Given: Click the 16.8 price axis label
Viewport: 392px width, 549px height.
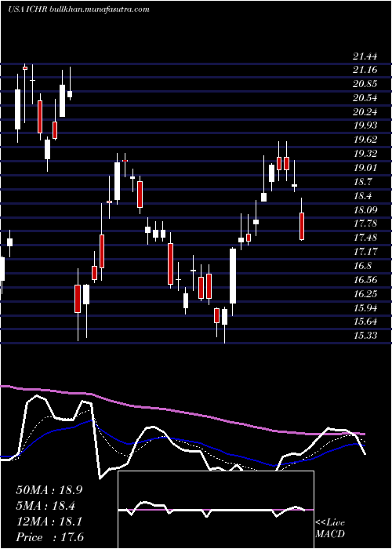Looking at the screenshot, I should [x=363, y=265].
